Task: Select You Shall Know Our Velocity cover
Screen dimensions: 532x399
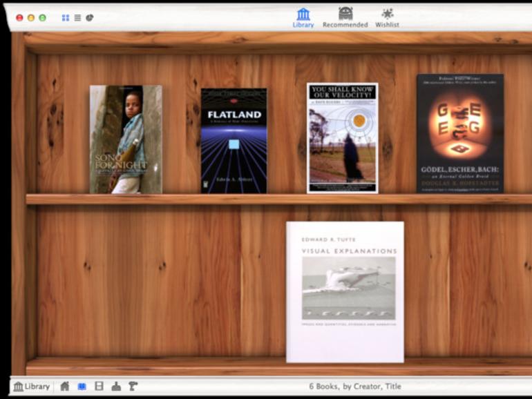Action: (342, 138)
